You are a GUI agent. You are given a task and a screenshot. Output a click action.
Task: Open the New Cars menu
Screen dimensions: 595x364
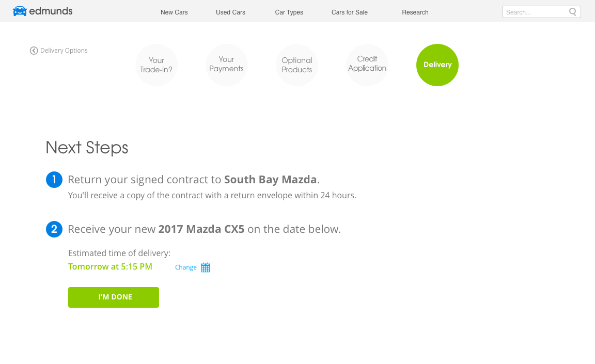174,12
